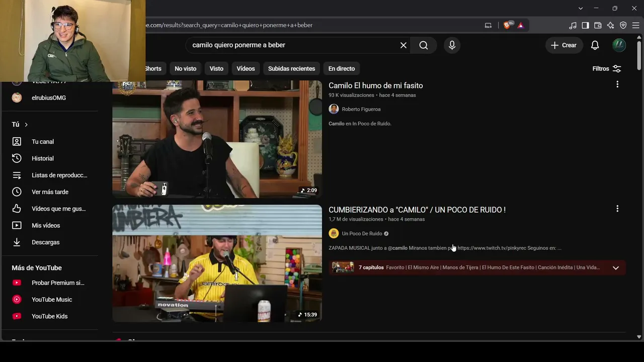
Task: Start voice search with the microphone icon
Action: 452,45
